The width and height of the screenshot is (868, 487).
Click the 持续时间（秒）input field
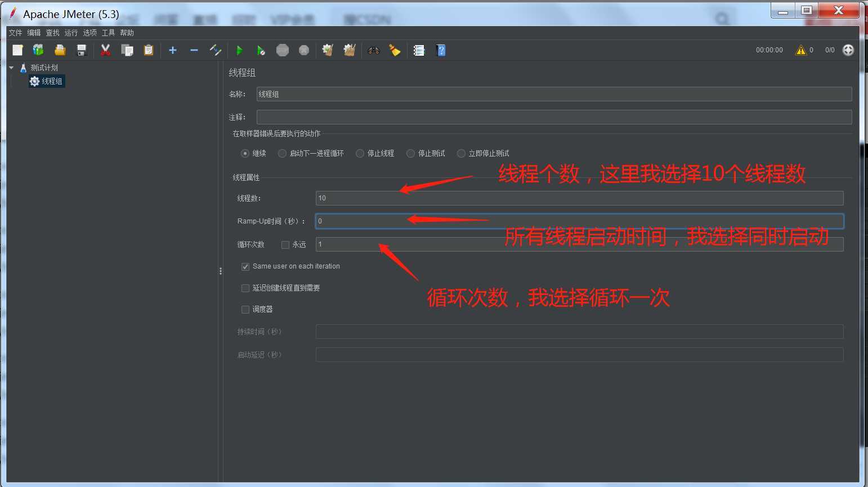point(580,332)
